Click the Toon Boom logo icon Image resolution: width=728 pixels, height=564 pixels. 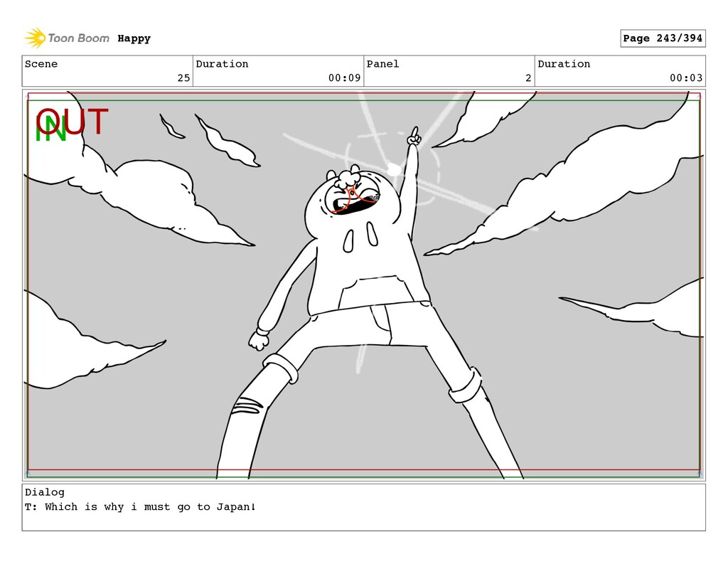pos(35,38)
